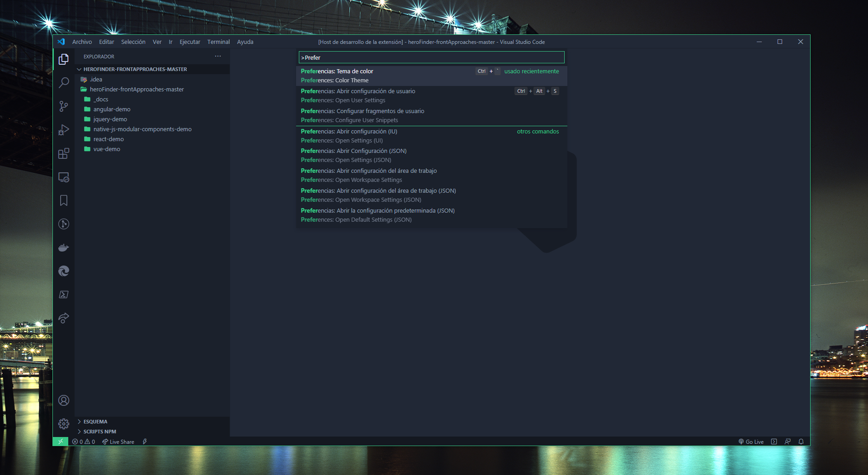The width and height of the screenshot is (868, 475).
Task: Open Source Control view icon
Action: point(64,106)
